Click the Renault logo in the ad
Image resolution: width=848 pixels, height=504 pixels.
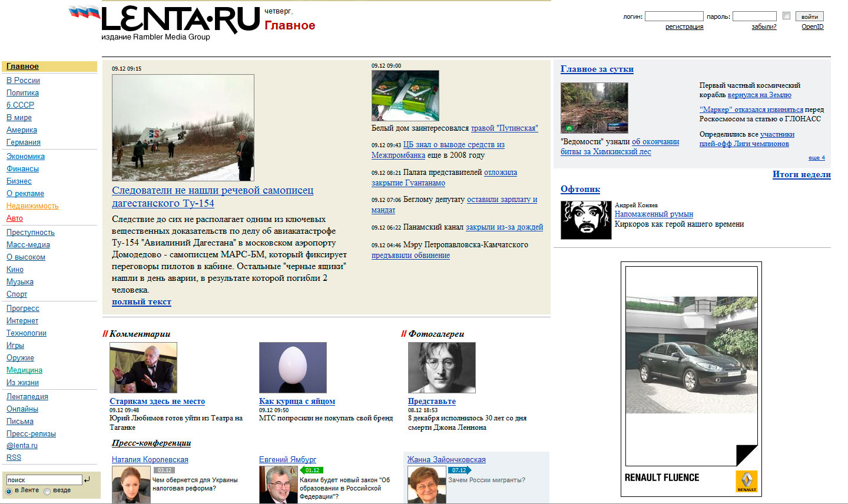coord(746,481)
